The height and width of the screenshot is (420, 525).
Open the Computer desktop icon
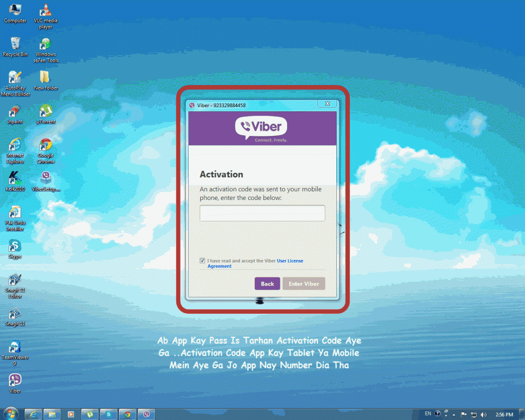pos(15,13)
